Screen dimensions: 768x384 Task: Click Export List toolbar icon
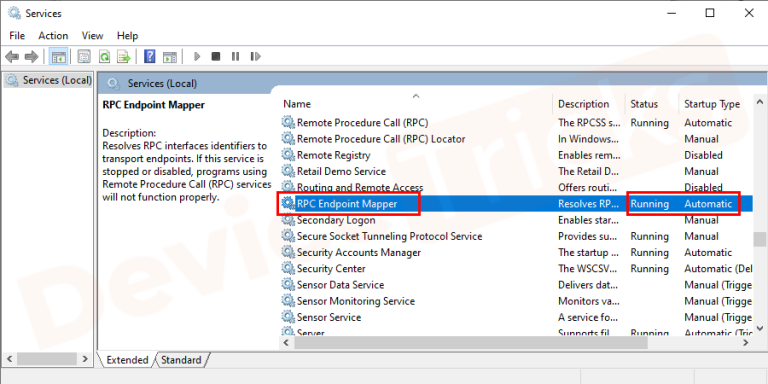124,57
